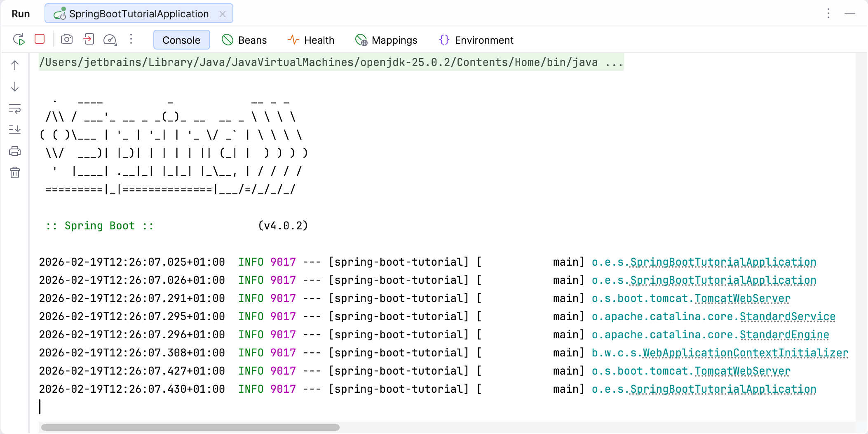The width and height of the screenshot is (868, 434).
Task: Open the tool window options menu
Action: click(828, 14)
